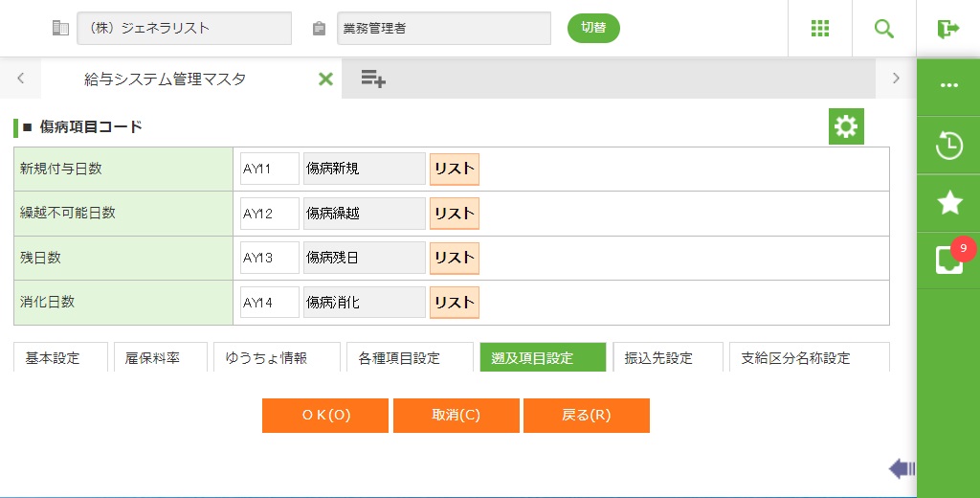980x498 pixels.
Task: Open the history clock icon in sidebar
Action: [948, 146]
